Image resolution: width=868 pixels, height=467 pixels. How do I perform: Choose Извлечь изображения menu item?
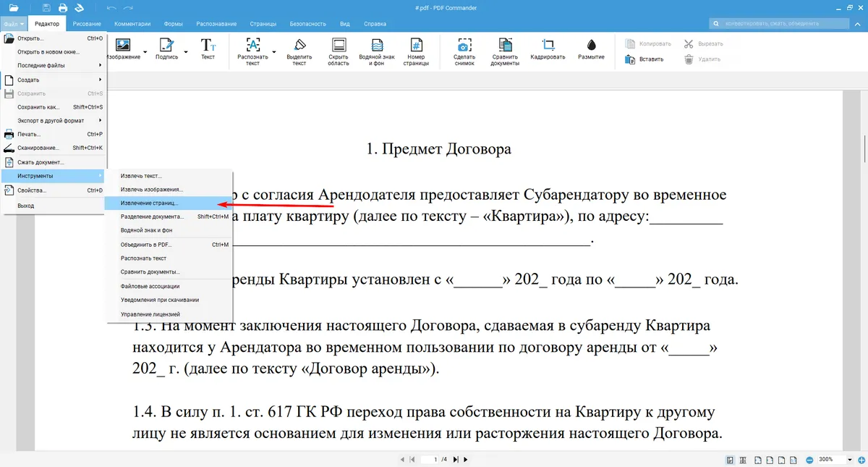click(169, 190)
